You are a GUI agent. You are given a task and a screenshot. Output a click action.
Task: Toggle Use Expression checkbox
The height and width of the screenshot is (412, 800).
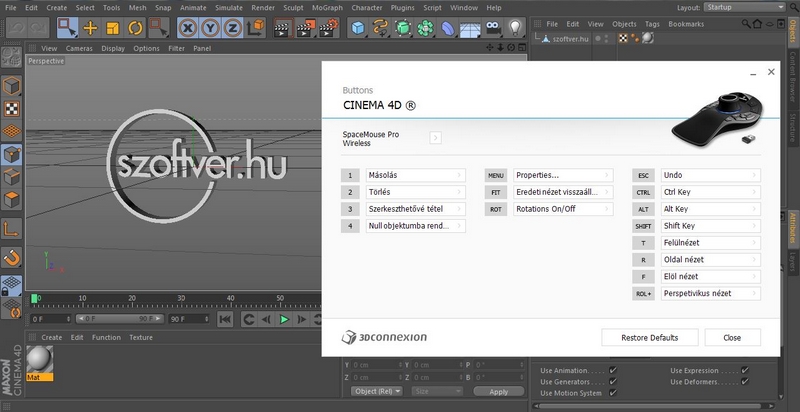click(x=745, y=370)
